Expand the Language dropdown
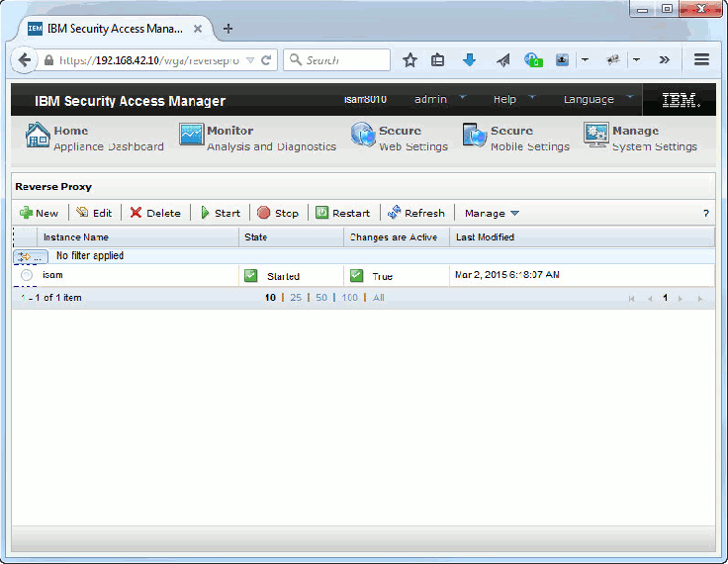728x564 pixels. pyautogui.click(x=597, y=99)
